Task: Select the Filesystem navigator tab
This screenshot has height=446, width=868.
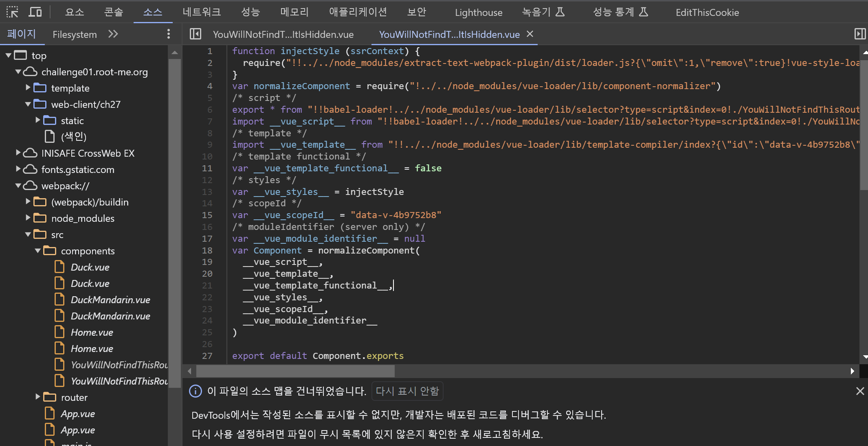Action: click(75, 34)
